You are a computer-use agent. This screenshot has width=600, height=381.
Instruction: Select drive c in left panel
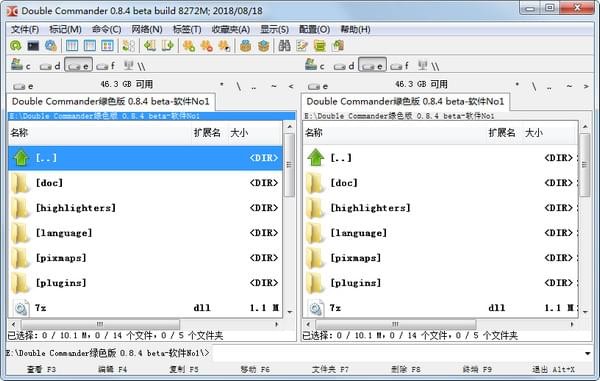pos(21,65)
